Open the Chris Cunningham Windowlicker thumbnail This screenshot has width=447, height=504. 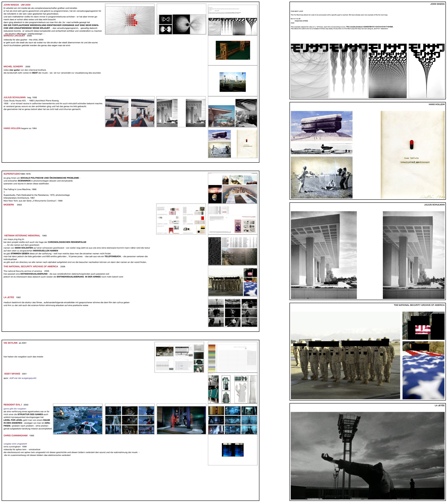pyautogui.click(x=233, y=449)
